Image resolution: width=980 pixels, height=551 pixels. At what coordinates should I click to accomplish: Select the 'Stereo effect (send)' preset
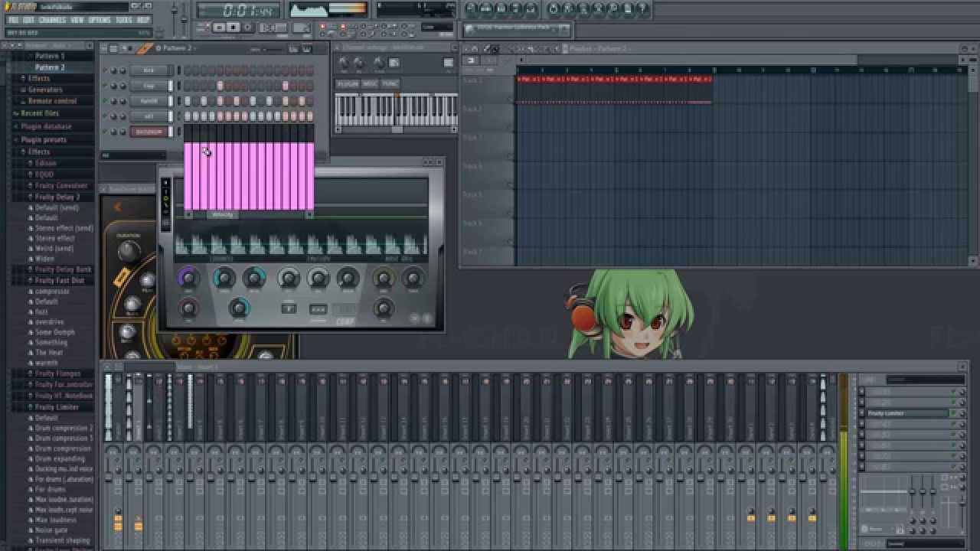tap(64, 228)
